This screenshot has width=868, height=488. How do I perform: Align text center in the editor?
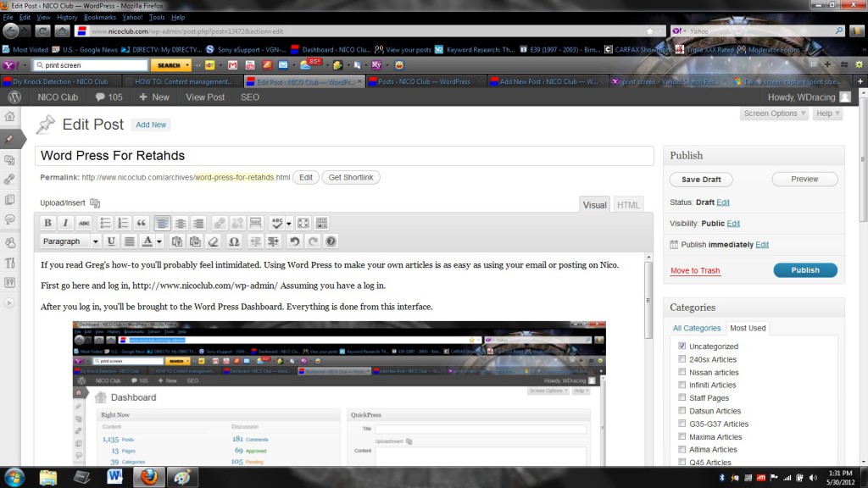[x=181, y=223]
